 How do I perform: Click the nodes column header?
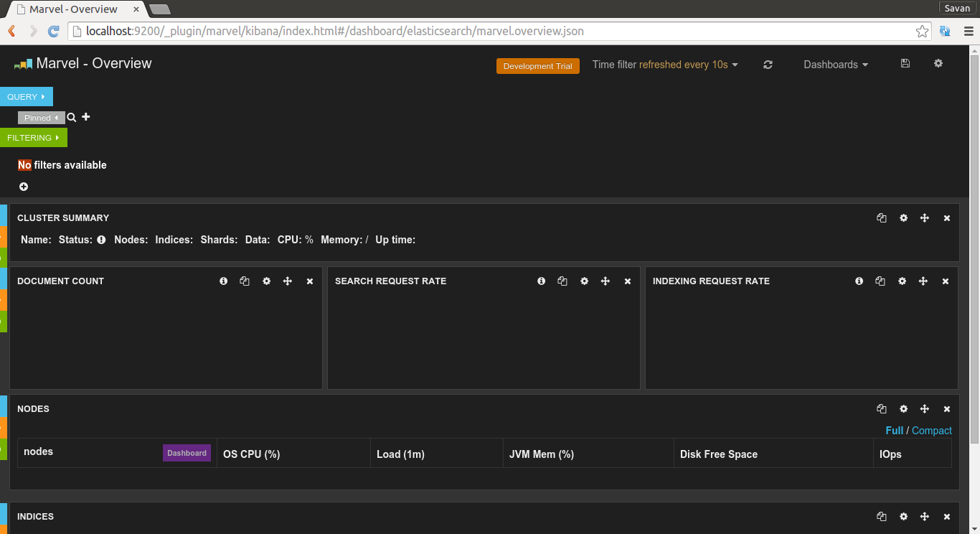[38, 451]
